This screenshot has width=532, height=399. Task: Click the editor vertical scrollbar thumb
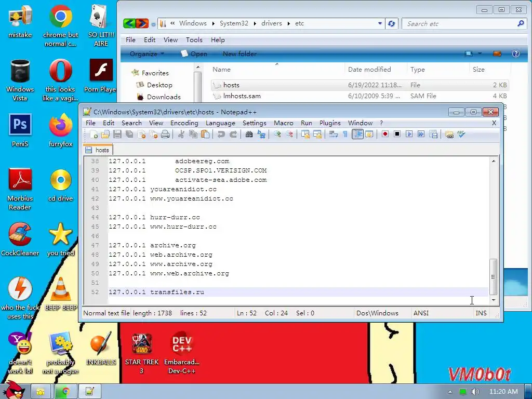tap(494, 276)
